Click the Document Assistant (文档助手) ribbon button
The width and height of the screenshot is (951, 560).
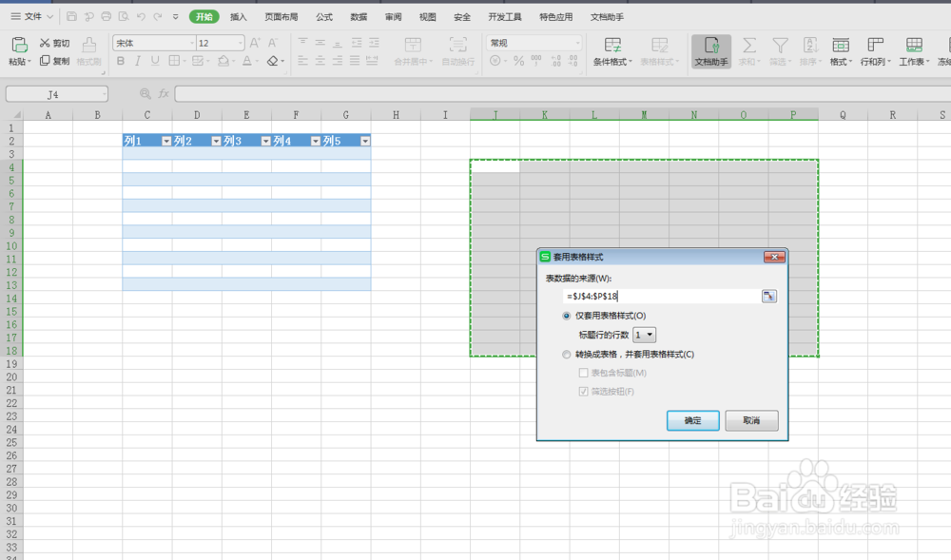point(711,51)
